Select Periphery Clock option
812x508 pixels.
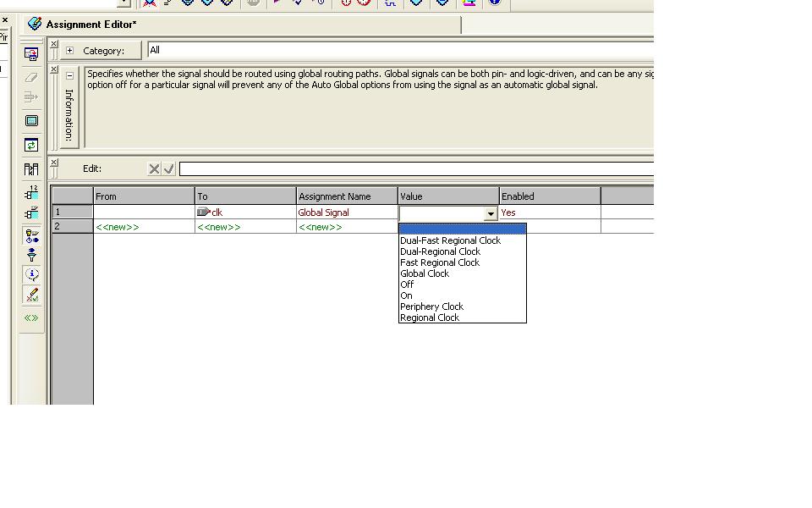click(431, 306)
